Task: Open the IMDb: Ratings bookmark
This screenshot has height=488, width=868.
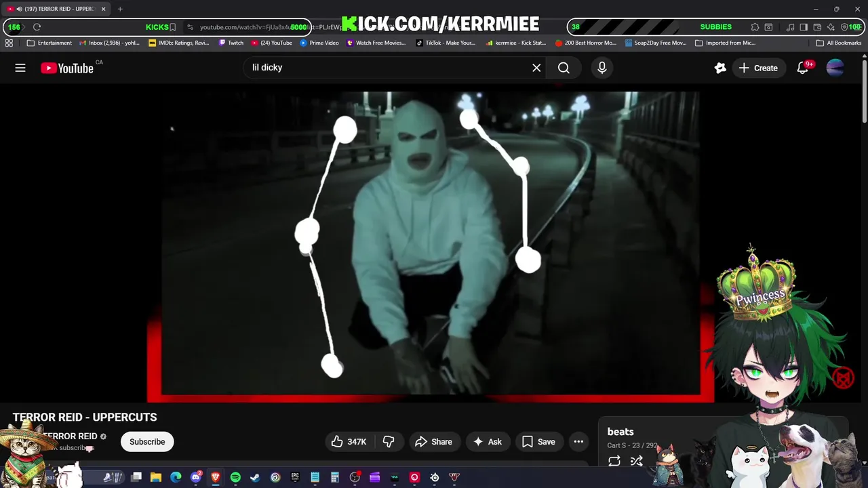Action: click(179, 43)
